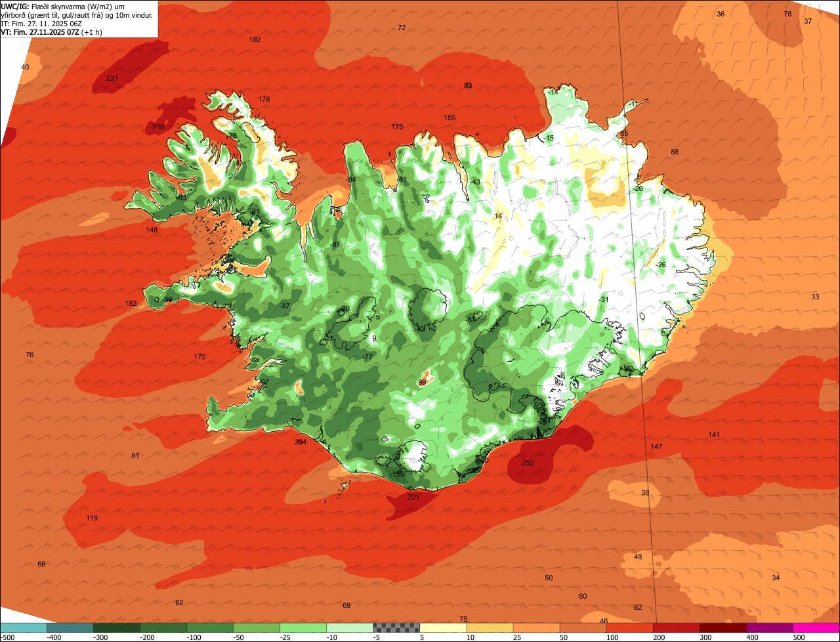Click the map value '182'

coord(131,303)
